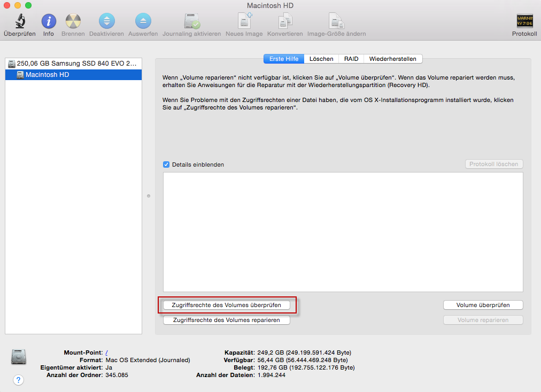Click the Journaling aktivieren toolbar icon
Screen dimensions: 541x392
tap(192, 21)
